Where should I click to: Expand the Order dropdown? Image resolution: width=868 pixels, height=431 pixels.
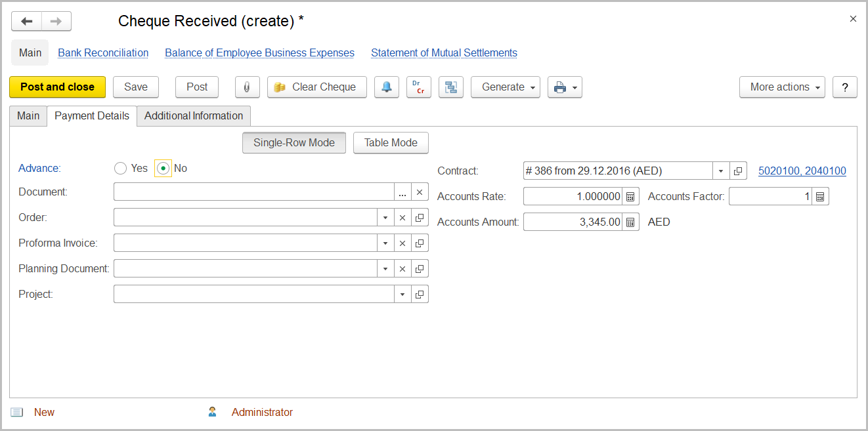tap(385, 217)
